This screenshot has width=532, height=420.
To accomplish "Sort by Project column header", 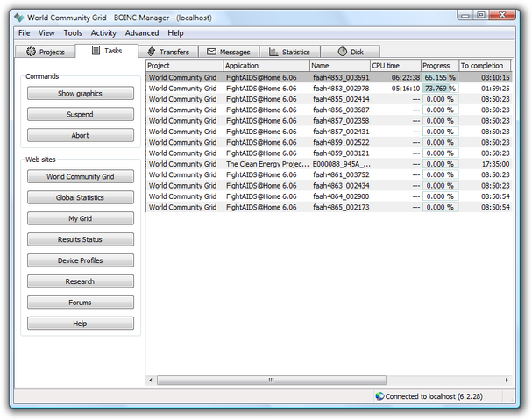I will [x=185, y=65].
